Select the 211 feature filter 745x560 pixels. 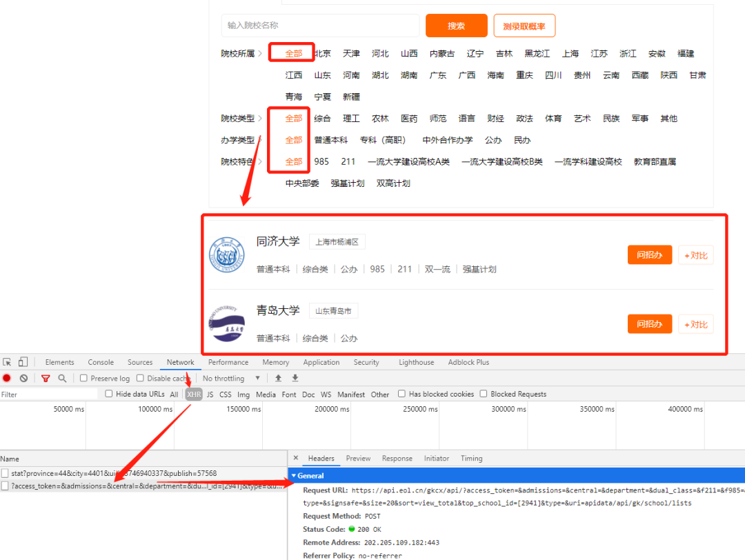[x=348, y=161]
